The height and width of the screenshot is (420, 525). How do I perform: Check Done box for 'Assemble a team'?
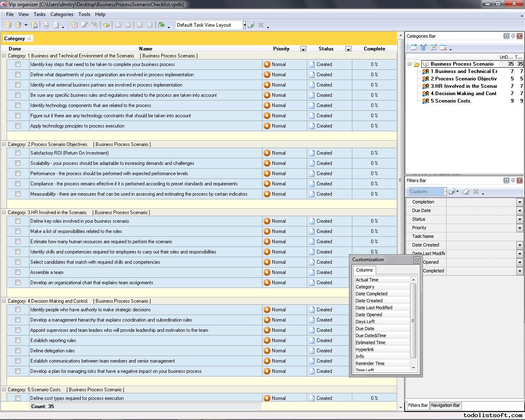pyautogui.click(x=18, y=272)
